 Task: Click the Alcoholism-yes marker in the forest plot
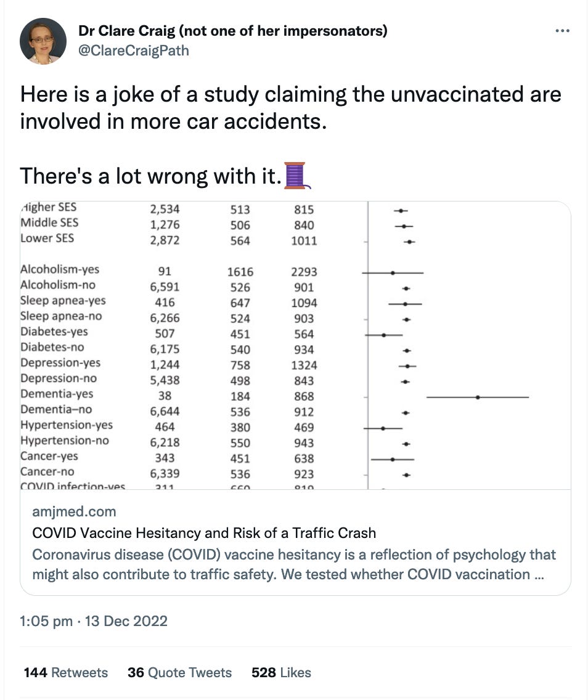coord(393,272)
